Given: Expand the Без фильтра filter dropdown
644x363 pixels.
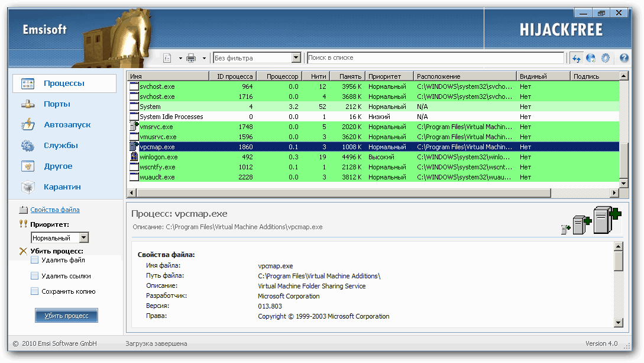Looking at the screenshot, I should tap(296, 58).
